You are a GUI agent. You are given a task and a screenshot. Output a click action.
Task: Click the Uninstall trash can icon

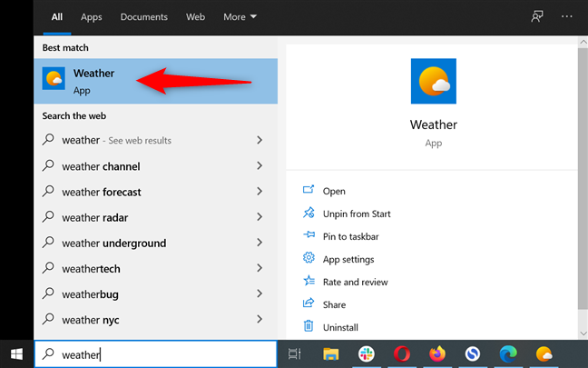coord(309,326)
